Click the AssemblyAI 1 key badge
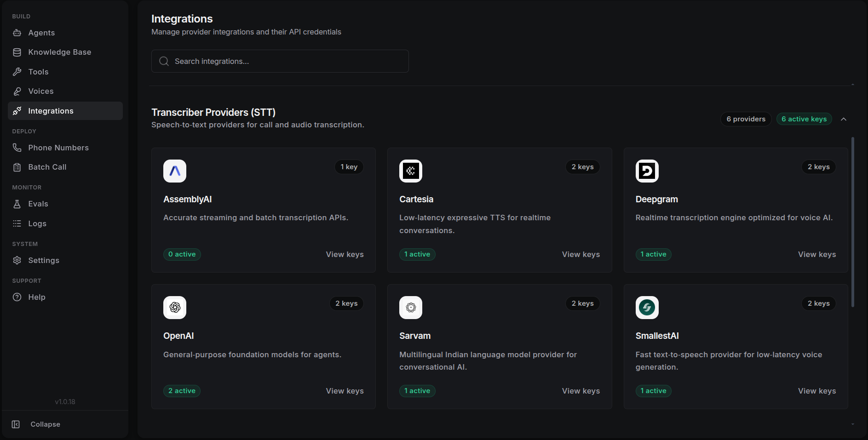 pyautogui.click(x=349, y=167)
